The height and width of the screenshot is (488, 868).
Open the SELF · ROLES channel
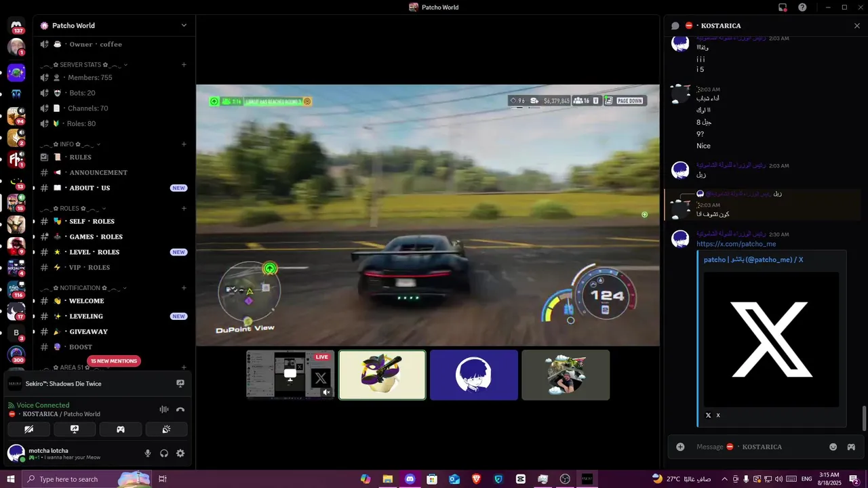point(113,222)
